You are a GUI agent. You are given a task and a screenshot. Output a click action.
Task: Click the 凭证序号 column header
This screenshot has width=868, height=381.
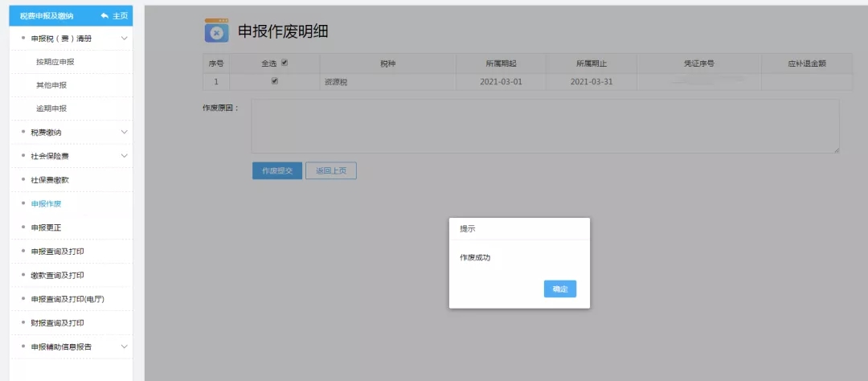click(x=698, y=63)
